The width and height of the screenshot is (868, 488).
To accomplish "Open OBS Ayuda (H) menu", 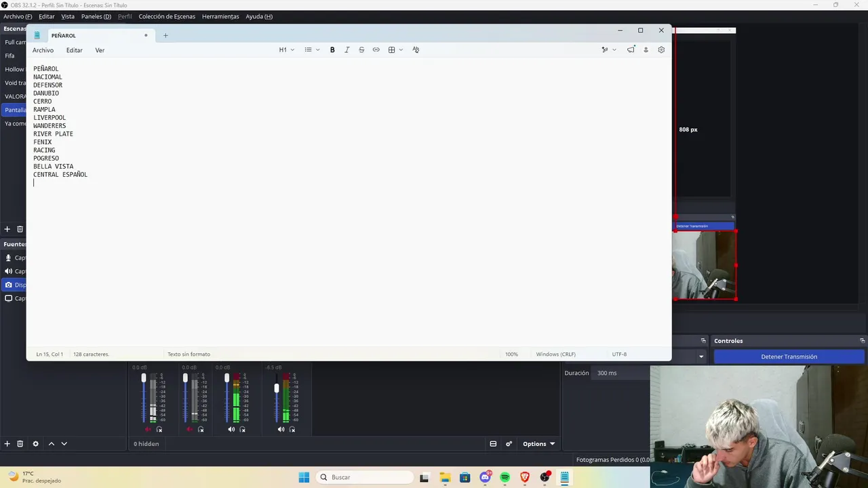I will (x=259, y=16).
